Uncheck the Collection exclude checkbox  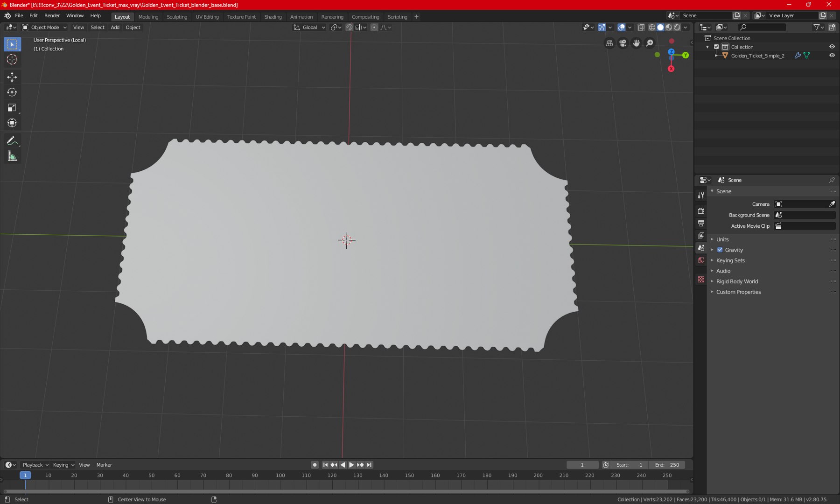point(716,47)
